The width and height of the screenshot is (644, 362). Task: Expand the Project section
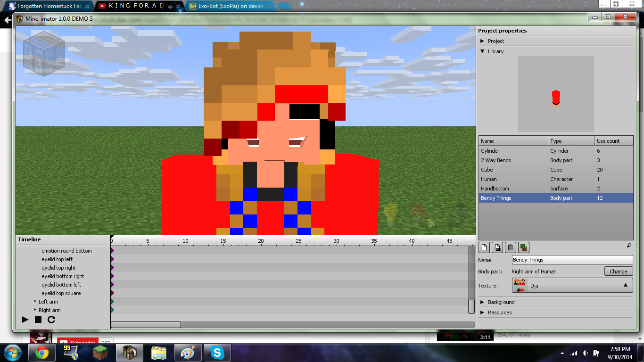pyautogui.click(x=482, y=41)
